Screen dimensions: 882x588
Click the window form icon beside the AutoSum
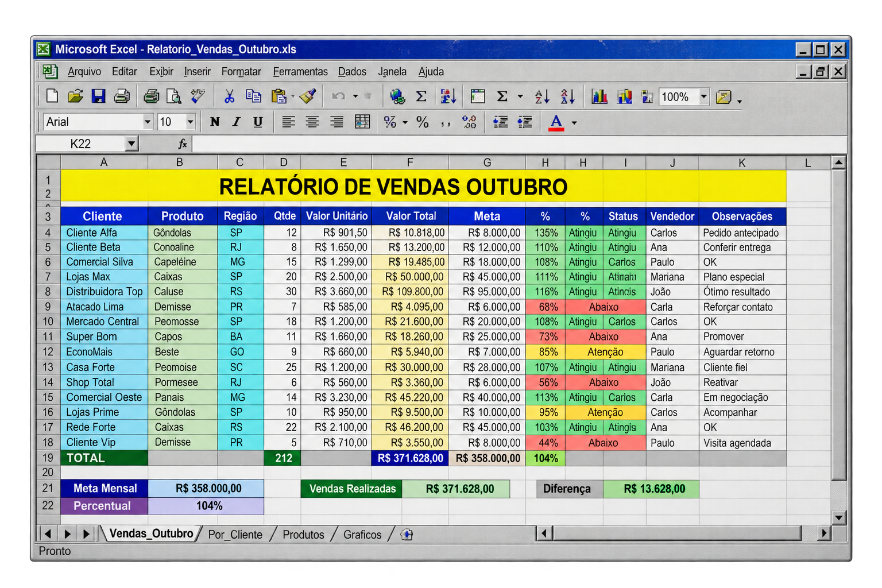click(477, 96)
